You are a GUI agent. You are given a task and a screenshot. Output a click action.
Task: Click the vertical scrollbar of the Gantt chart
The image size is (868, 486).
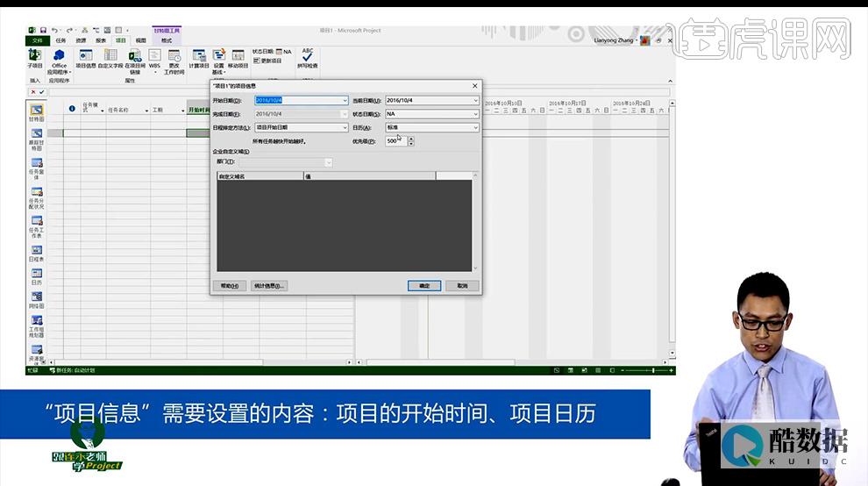tap(672, 227)
